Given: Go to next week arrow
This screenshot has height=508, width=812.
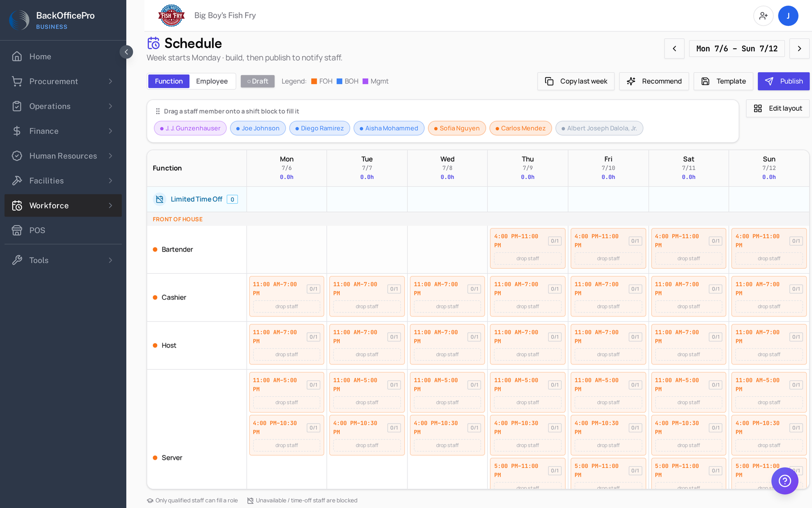Looking at the screenshot, I should click(x=799, y=49).
